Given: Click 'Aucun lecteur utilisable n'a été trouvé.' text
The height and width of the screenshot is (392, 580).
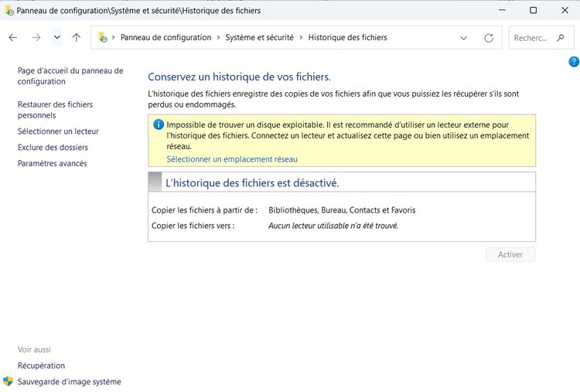Looking at the screenshot, I should coord(333,226).
